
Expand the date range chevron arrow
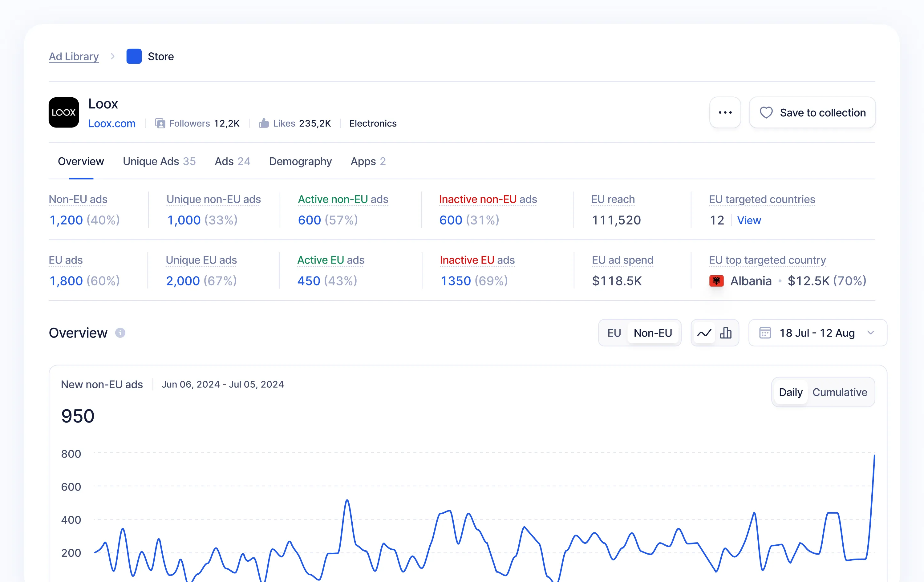pos(871,333)
